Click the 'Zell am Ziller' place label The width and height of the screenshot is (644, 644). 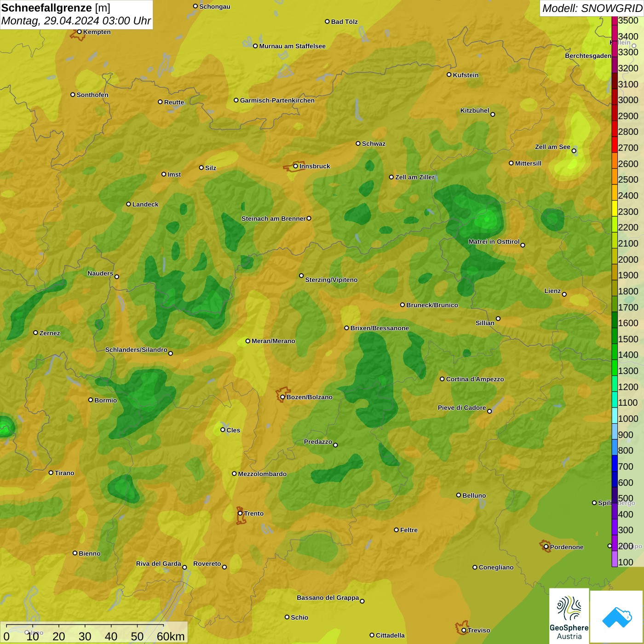coord(415,177)
